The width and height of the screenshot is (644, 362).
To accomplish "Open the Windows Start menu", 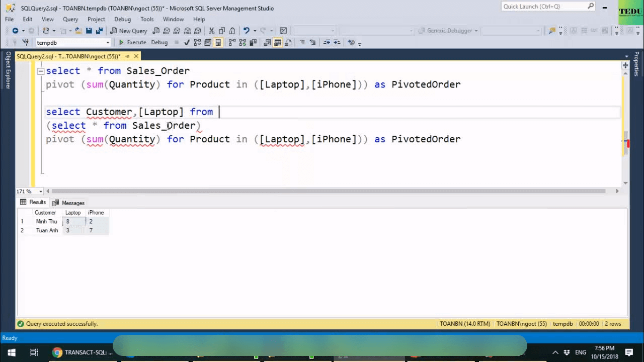I will (11, 352).
